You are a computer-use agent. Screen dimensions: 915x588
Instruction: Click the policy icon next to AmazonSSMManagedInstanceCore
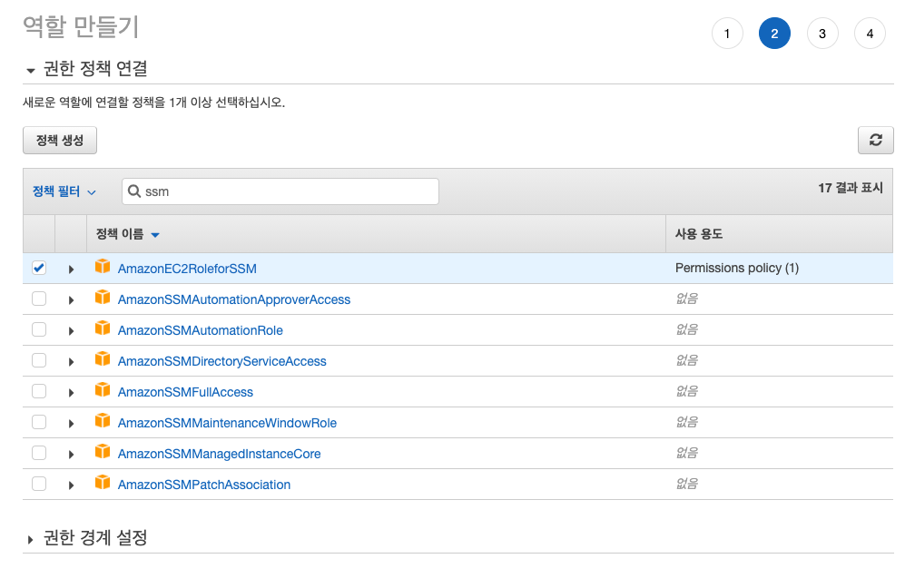click(x=103, y=452)
